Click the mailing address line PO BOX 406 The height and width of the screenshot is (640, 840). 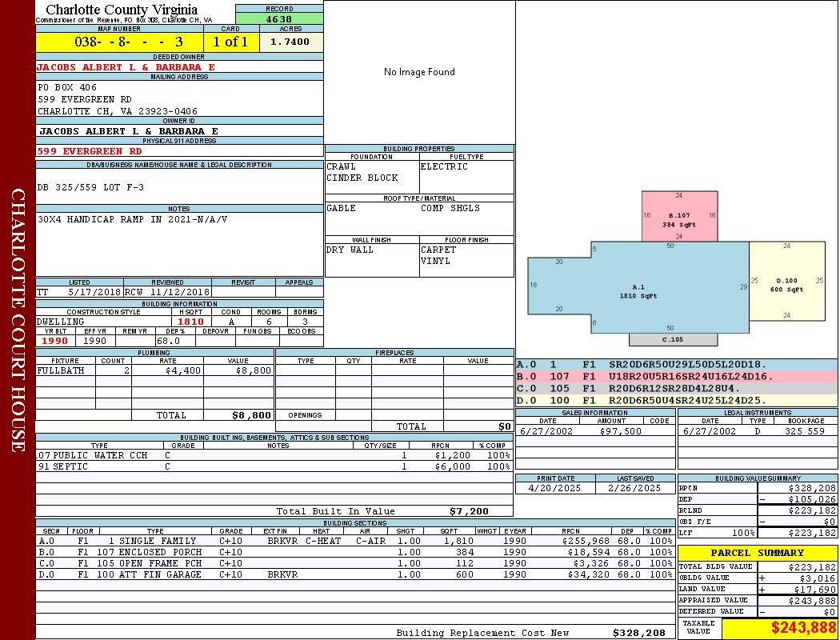click(x=67, y=87)
